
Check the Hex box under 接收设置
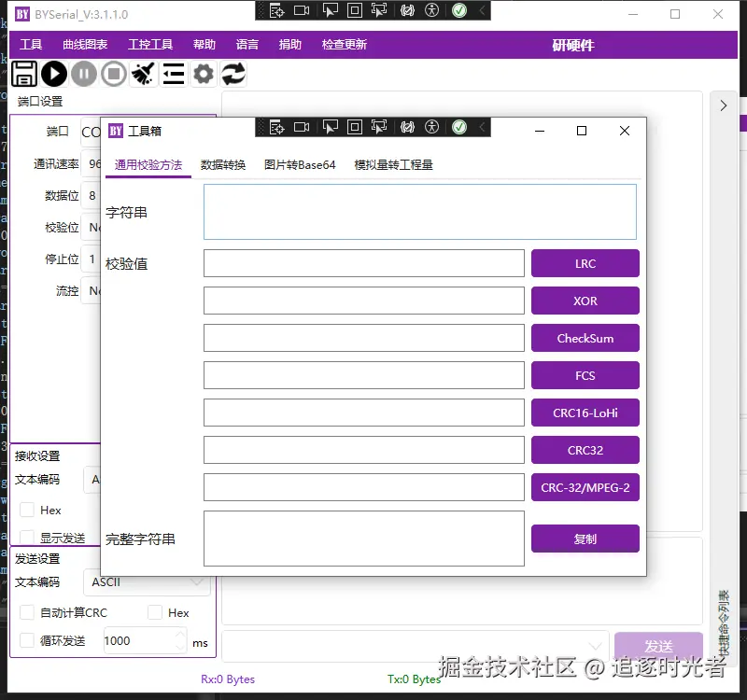pos(27,510)
